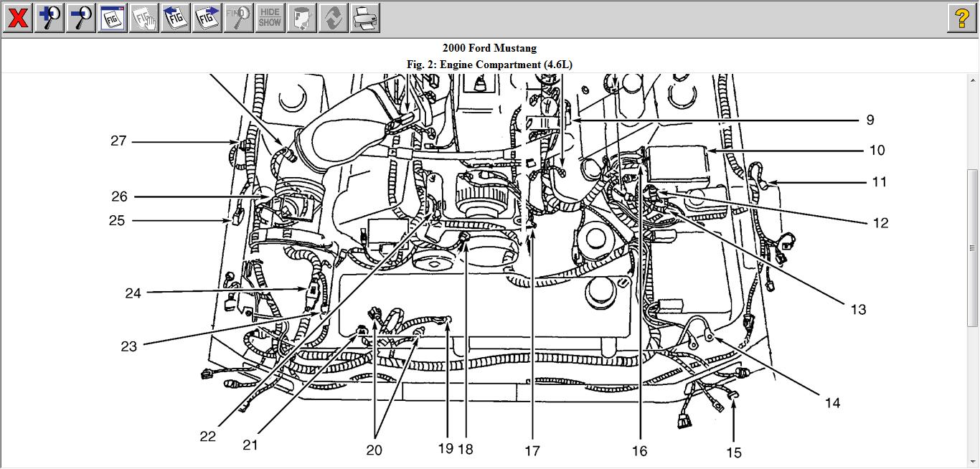
Task: Zoom out with the minus magnifier
Action: click(81, 18)
